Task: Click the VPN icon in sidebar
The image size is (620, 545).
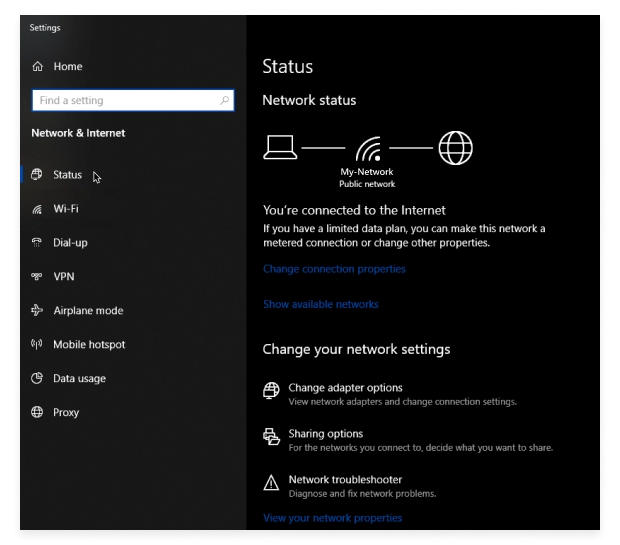Action: (38, 277)
